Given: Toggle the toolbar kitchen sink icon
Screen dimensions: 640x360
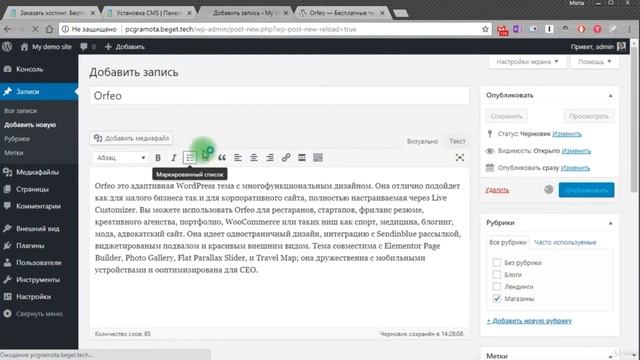Looking at the screenshot, I should 318,158.
